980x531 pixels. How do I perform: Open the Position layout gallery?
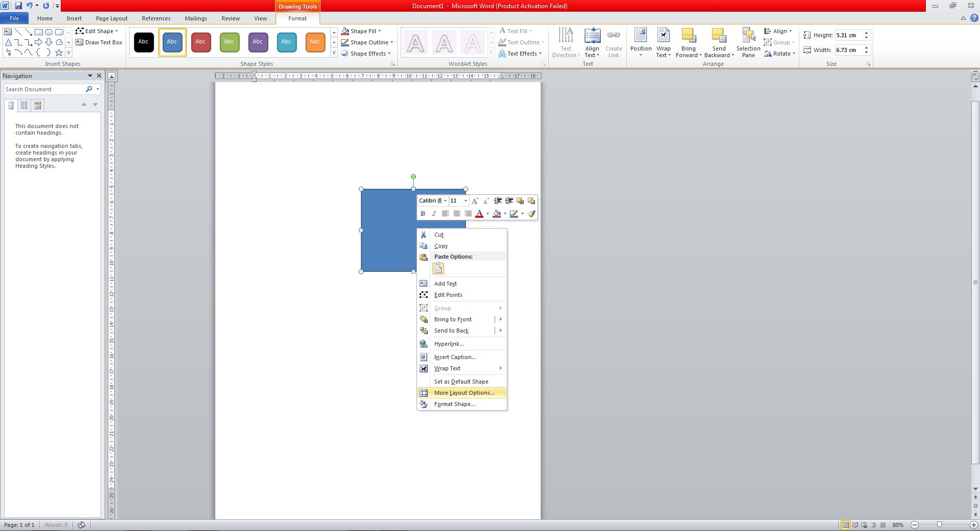pos(641,43)
